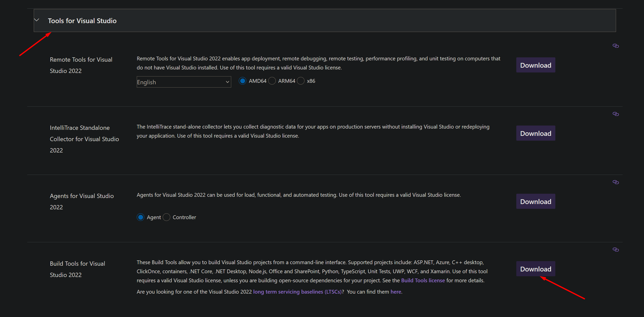Download Agents for Visual Studio 2022
Screen dimensions: 644x317
pos(535,202)
